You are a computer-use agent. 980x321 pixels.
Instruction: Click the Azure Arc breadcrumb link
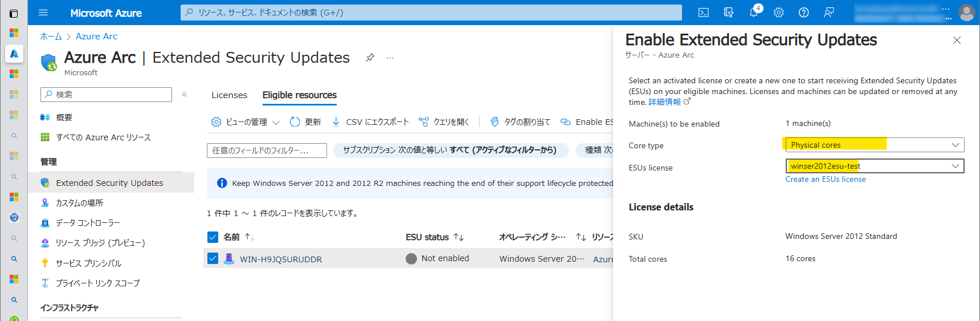(x=96, y=36)
